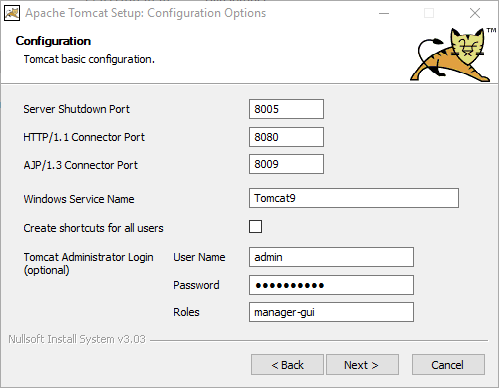Viewport: 499px width, 388px height.
Task: Click 'Tomcat basic configuration.' subtitle
Action: (x=89, y=59)
